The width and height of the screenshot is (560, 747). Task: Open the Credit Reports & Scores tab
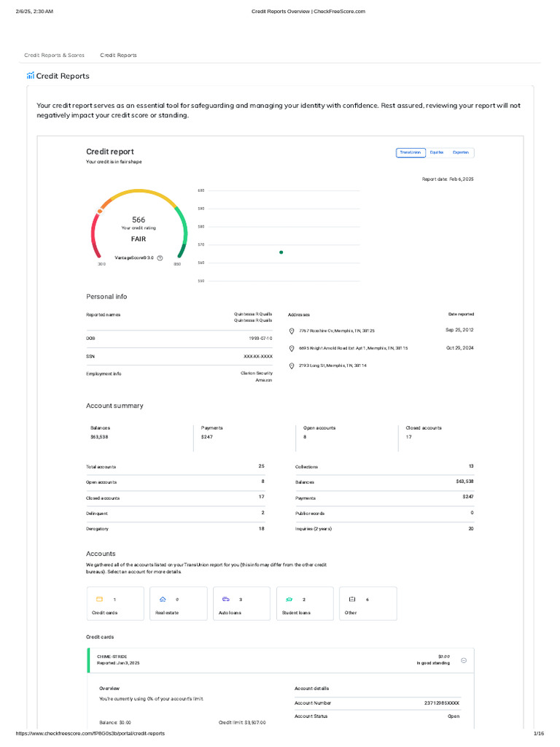click(54, 55)
